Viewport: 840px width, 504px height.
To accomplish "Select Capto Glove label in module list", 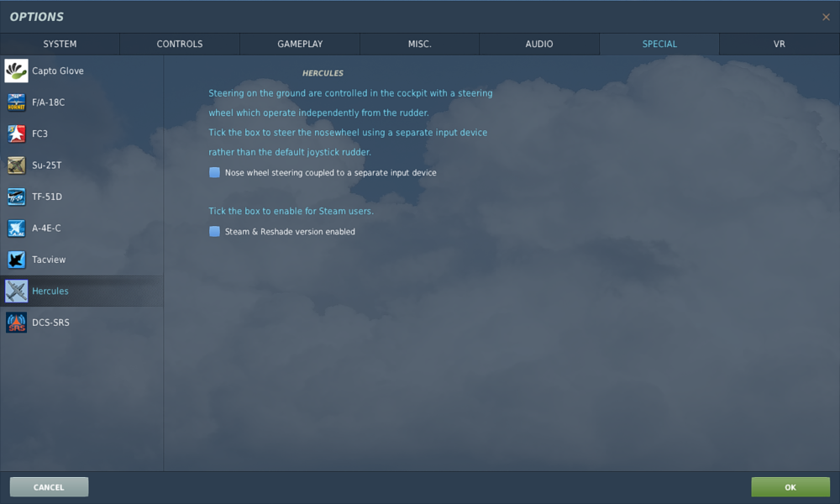I will (x=58, y=71).
